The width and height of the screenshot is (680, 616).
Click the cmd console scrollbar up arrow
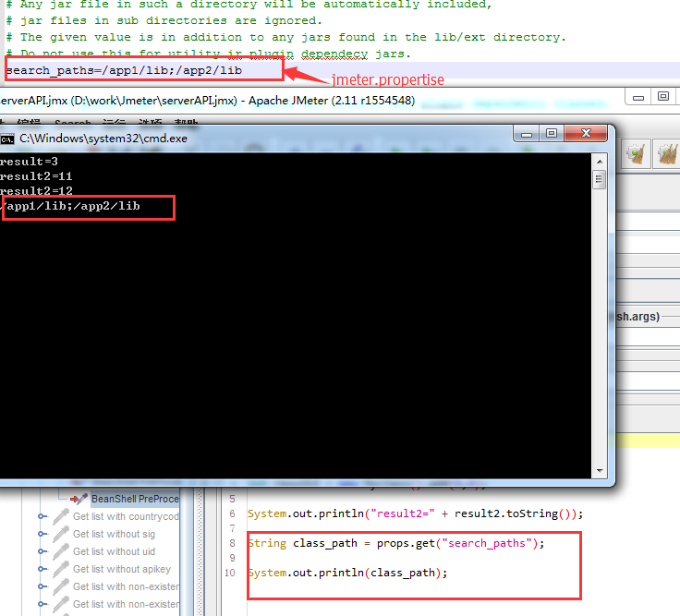(600, 162)
